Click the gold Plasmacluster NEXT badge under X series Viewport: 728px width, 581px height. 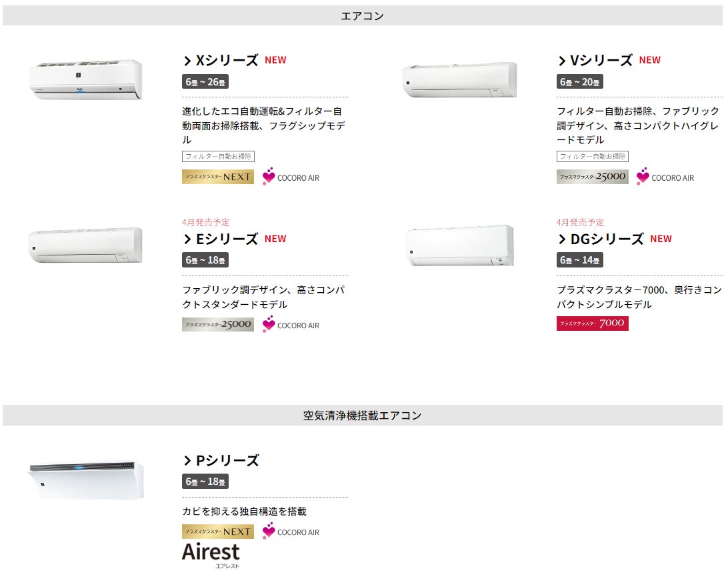(218, 177)
